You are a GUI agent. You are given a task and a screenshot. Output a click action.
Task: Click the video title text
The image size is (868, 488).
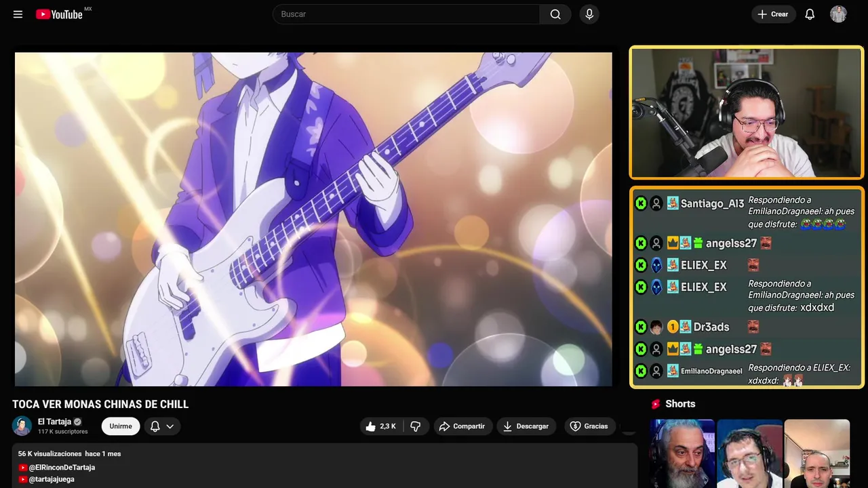pyautogui.click(x=100, y=405)
